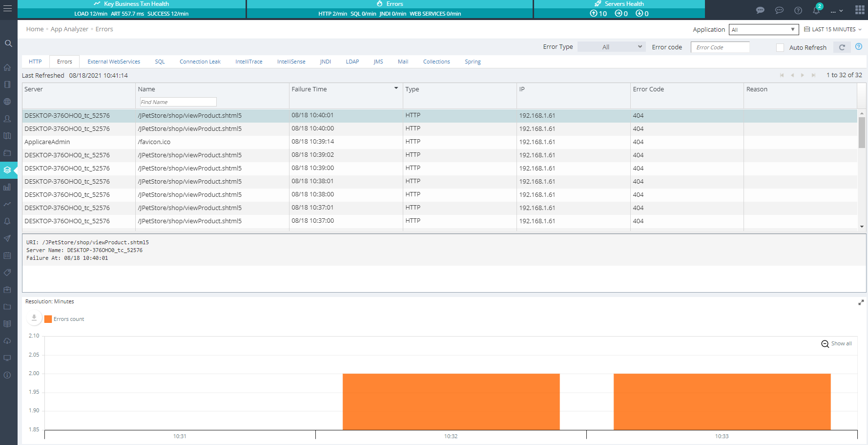Screen dimensions: 868x445
Task: Click Show all zoom reset button
Action: click(x=836, y=343)
